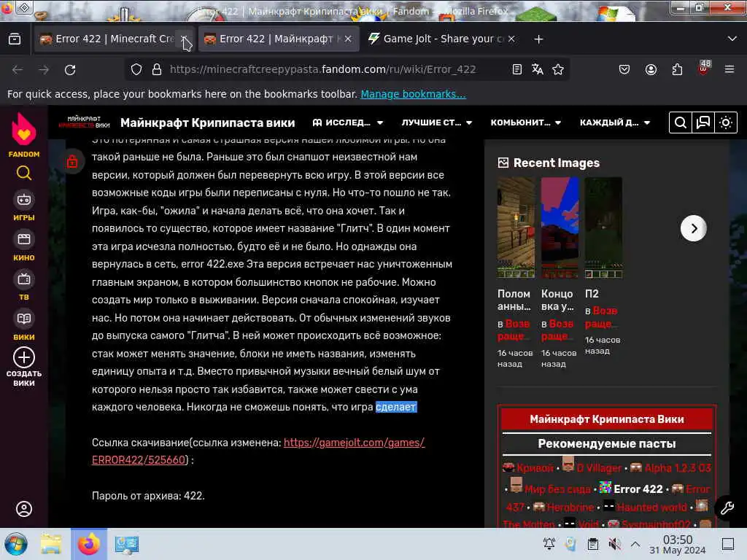Open КИНО movies section in sidebar
The width and height of the screenshot is (747, 560).
(x=24, y=246)
